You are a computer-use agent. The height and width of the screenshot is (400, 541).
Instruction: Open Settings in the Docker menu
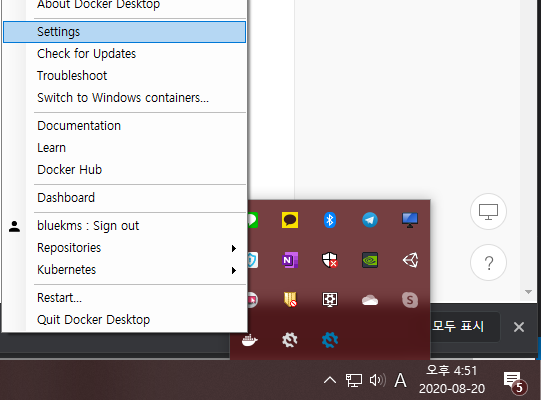point(124,32)
